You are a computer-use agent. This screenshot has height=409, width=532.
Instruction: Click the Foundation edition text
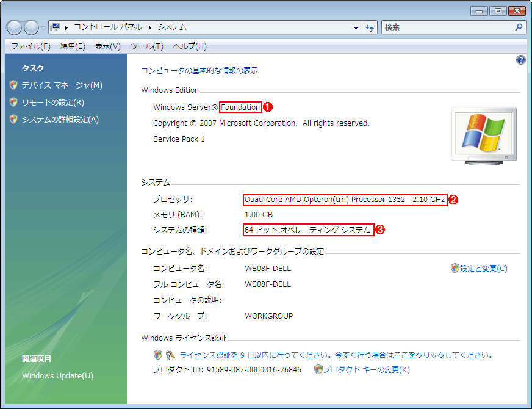(240, 107)
